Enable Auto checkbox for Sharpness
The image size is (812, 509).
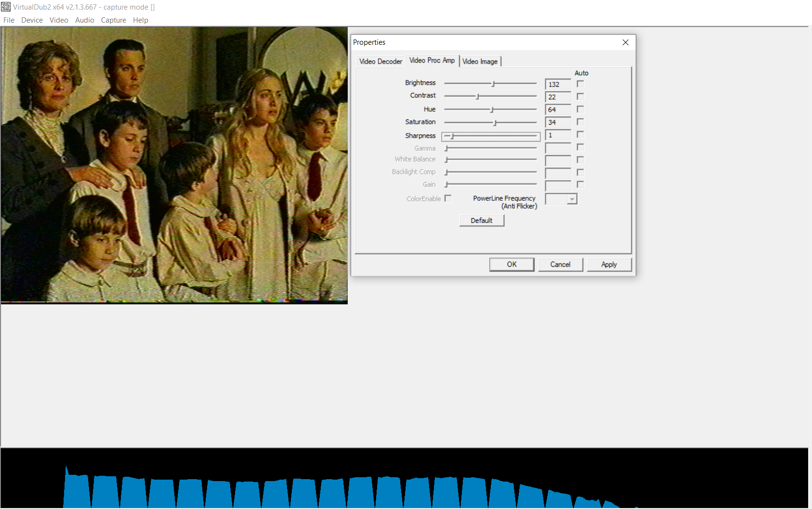[x=580, y=134]
